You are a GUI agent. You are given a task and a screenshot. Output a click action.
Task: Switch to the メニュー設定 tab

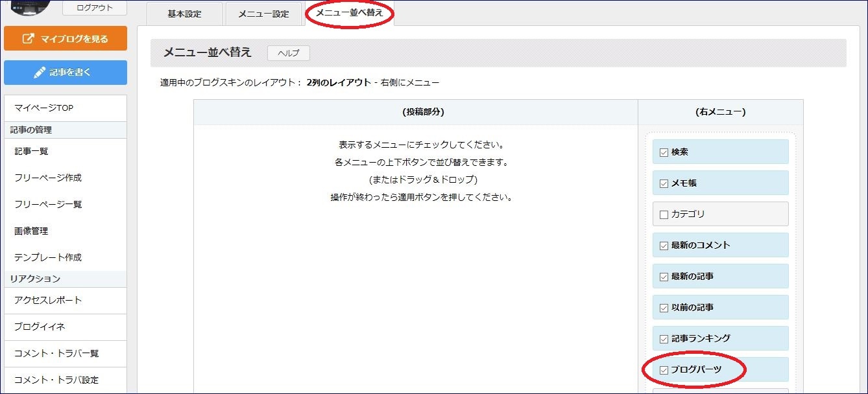263,14
